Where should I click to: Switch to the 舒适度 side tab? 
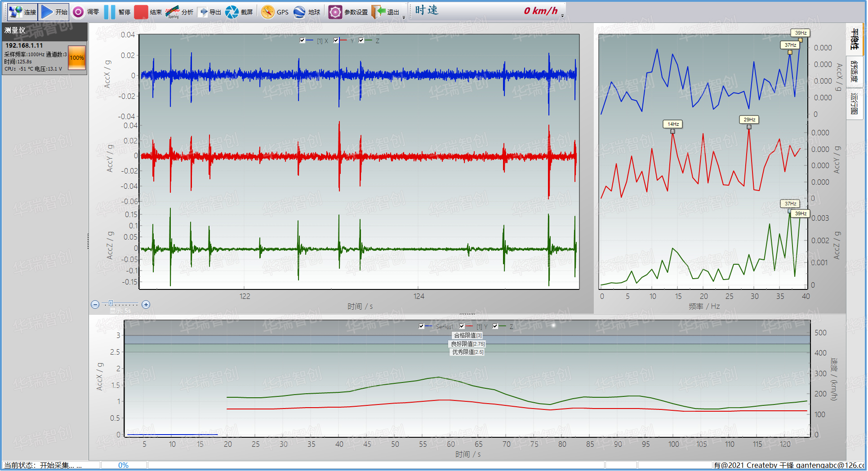[x=855, y=71]
